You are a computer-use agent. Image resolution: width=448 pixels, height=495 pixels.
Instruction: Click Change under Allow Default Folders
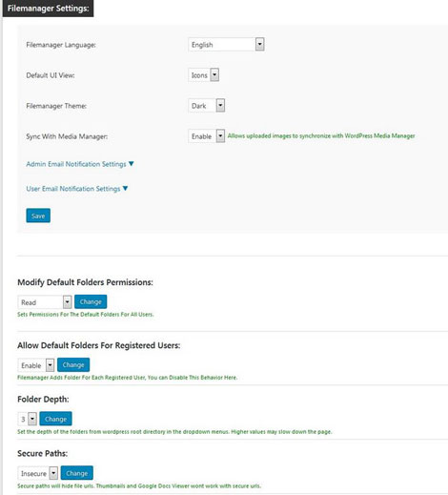(73, 364)
